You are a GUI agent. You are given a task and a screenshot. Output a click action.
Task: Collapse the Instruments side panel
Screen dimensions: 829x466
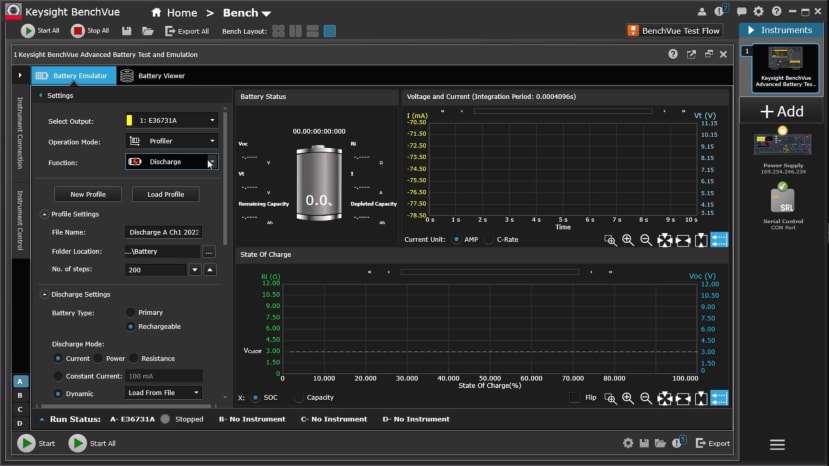coord(751,30)
